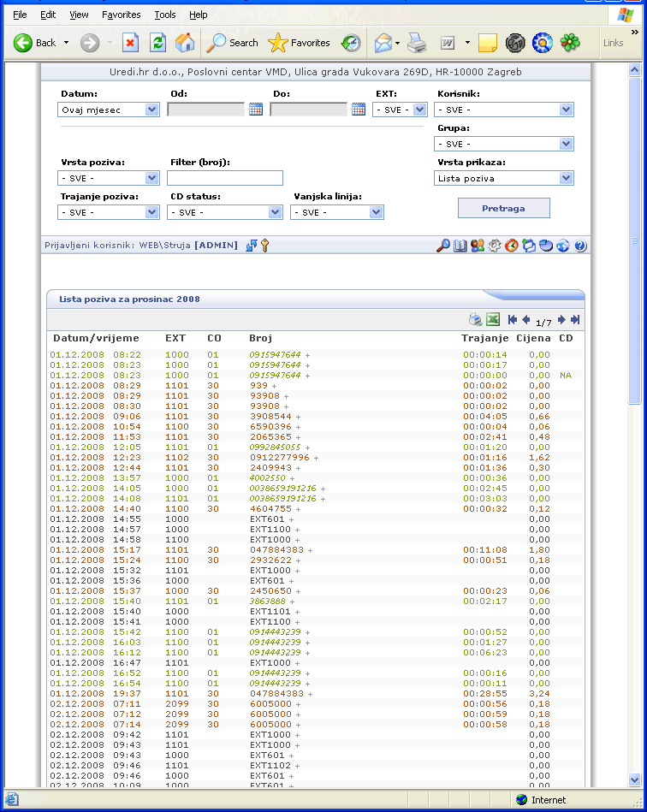This screenshot has height=812, width=647.
Task: Open calendar picker for Do date
Action: 359,110
